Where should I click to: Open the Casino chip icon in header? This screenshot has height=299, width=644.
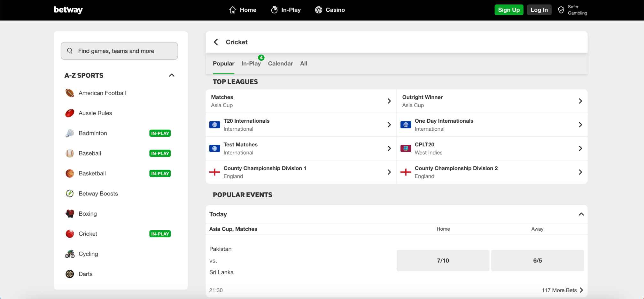click(318, 10)
